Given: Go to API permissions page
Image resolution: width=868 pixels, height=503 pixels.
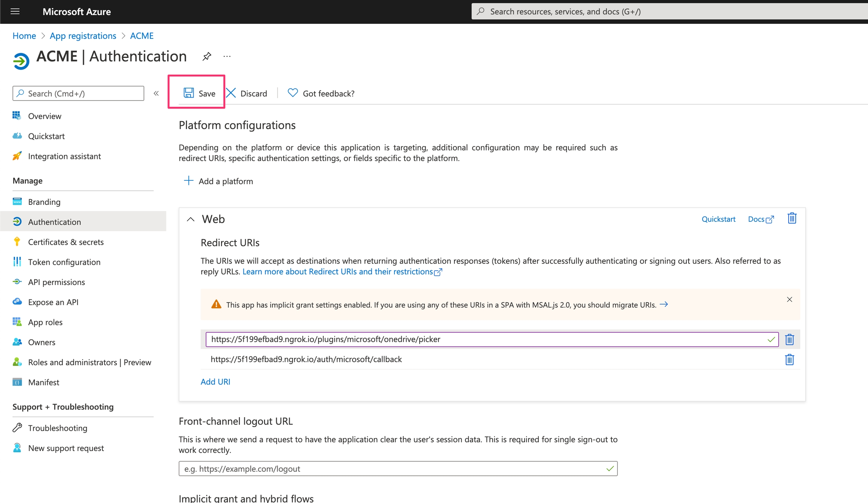Looking at the screenshot, I should click(57, 282).
